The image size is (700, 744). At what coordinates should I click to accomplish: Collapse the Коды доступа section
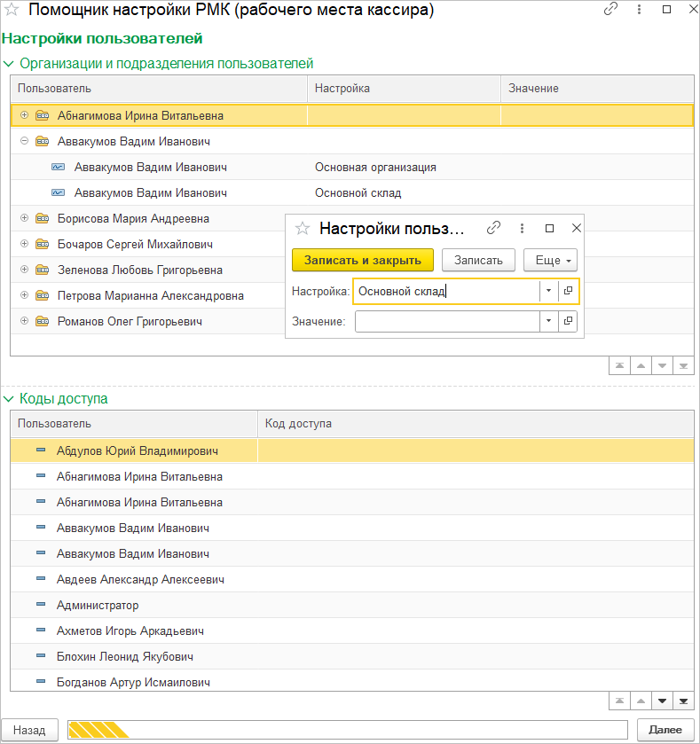(x=9, y=399)
